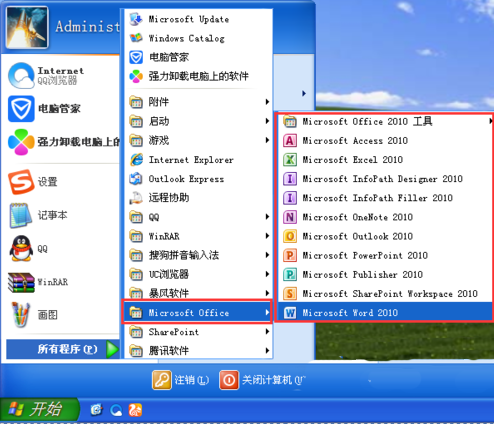Click the WinRAR books icon in pinned list
The image size is (494, 424).
click(x=21, y=282)
